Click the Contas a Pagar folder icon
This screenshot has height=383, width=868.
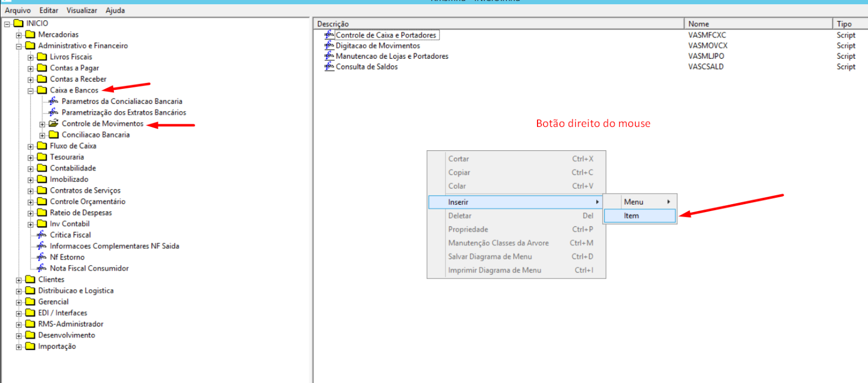(42, 68)
